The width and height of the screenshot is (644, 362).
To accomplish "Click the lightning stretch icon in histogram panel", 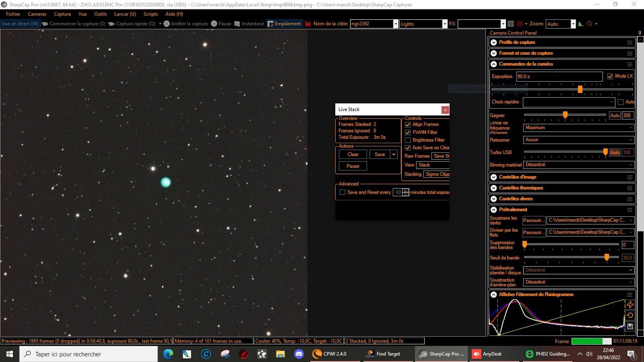I will point(630,304).
